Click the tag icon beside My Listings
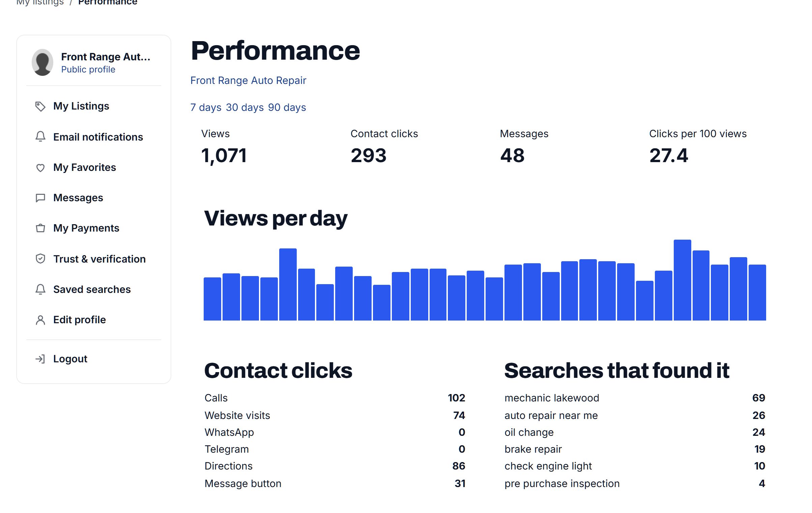Image resolution: width=812 pixels, height=513 pixels. (x=40, y=107)
